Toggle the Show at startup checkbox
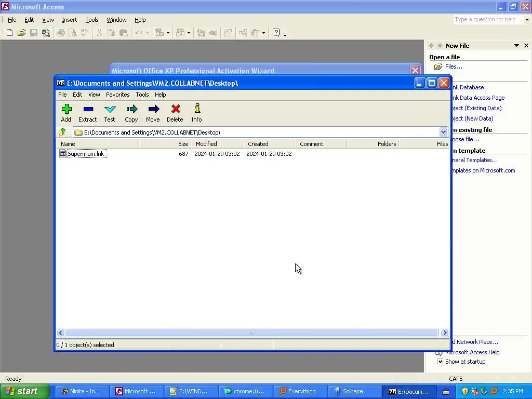Viewport: 532px width, 399px height. 441,362
